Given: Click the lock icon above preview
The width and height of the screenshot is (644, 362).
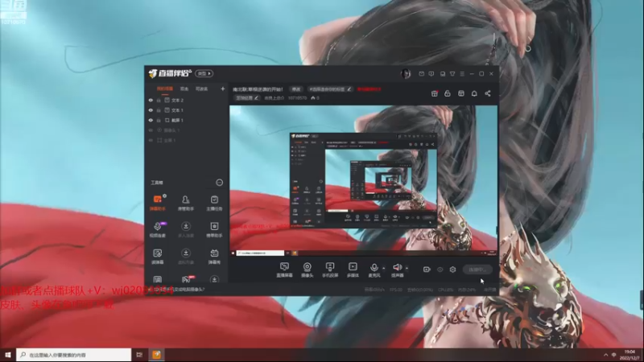Looking at the screenshot, I should click(x=448, y=93).
